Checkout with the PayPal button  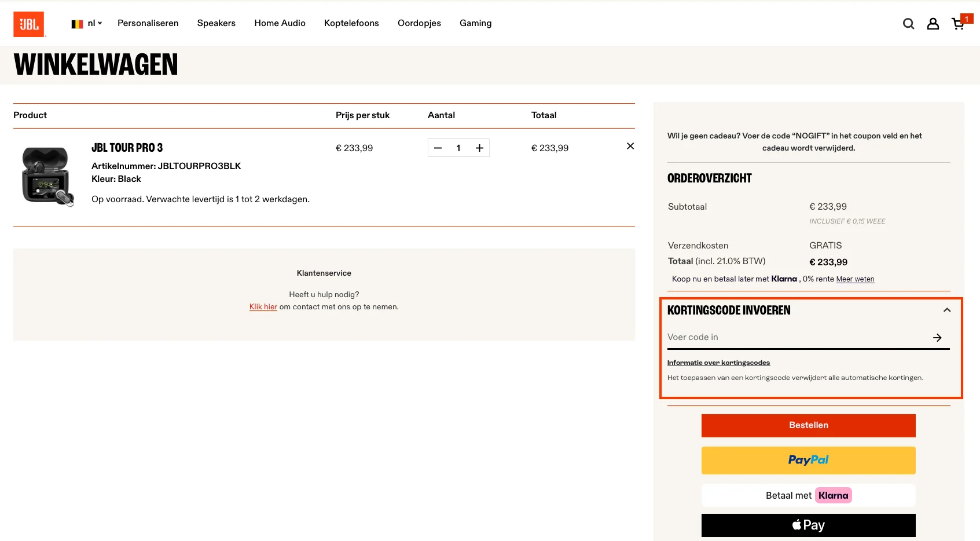[x=808, y=460]
